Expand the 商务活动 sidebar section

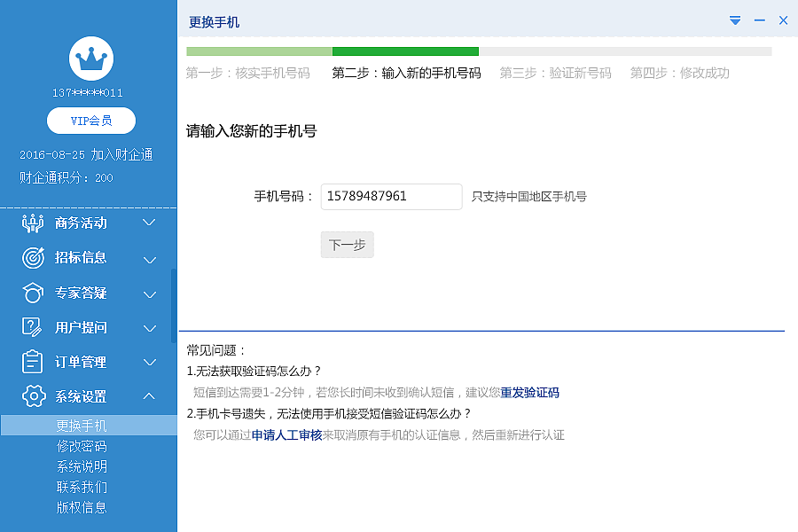coord(149,223)
